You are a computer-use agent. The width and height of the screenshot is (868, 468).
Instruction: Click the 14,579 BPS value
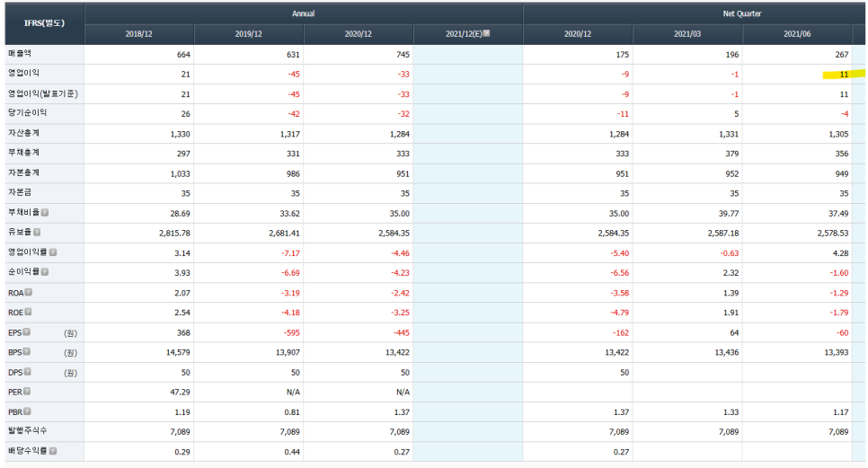[178, 352]
